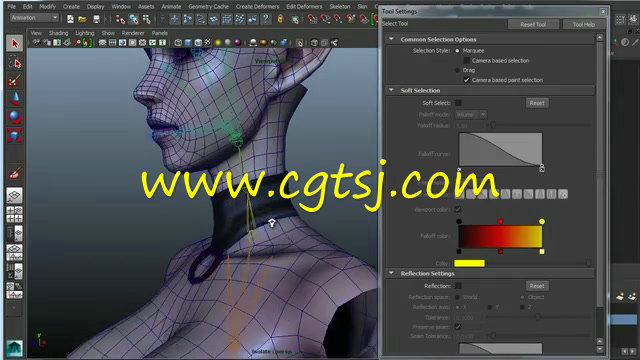Activate the Lasso select tool
The height and width of the screenshot is (360, 640).
pos(15,62)
